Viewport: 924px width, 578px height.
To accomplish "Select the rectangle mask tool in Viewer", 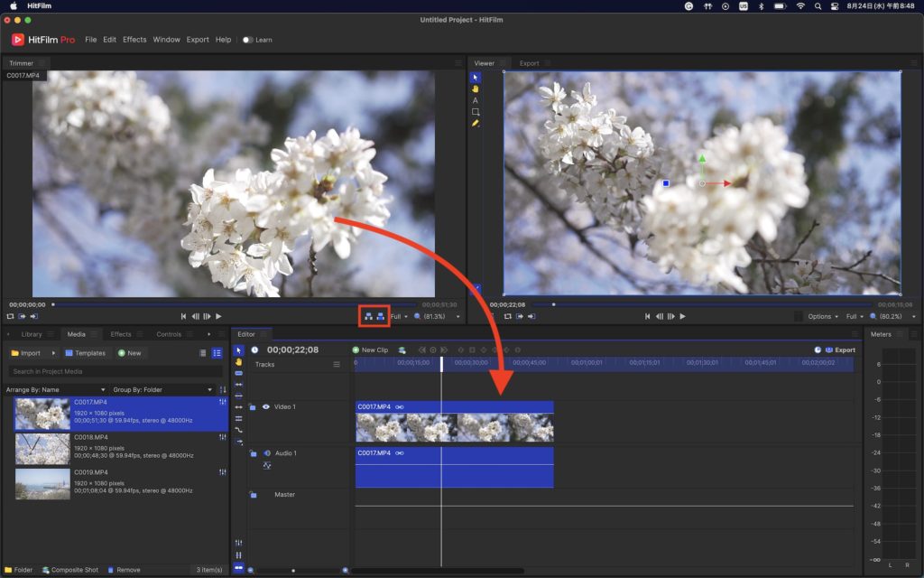I will coord(476,112).
